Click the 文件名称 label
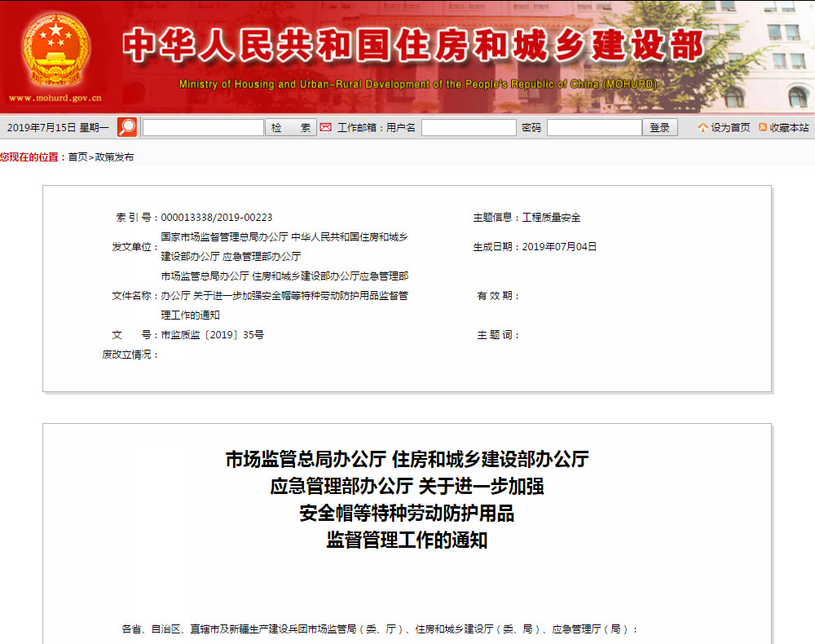Viewport: 815px width, 644px height. tap(134, 296)
